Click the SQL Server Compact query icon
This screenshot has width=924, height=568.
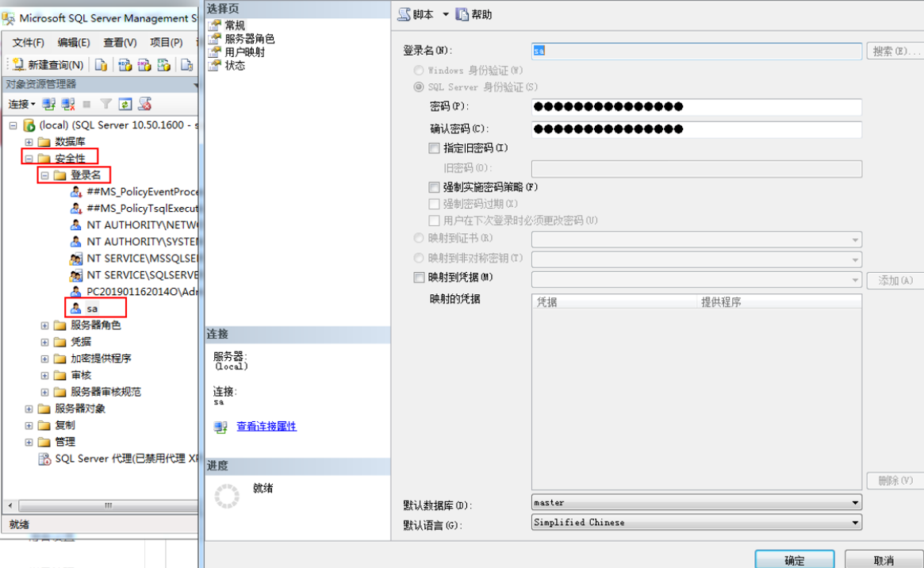[x=186, y=65]
